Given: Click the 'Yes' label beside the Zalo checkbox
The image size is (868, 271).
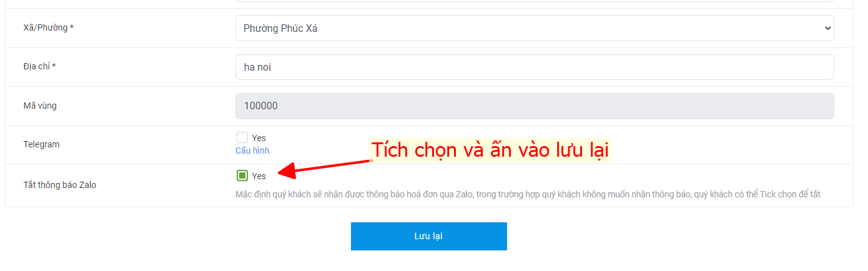Looking at the screenshot, I should click(x=259, y=176).
